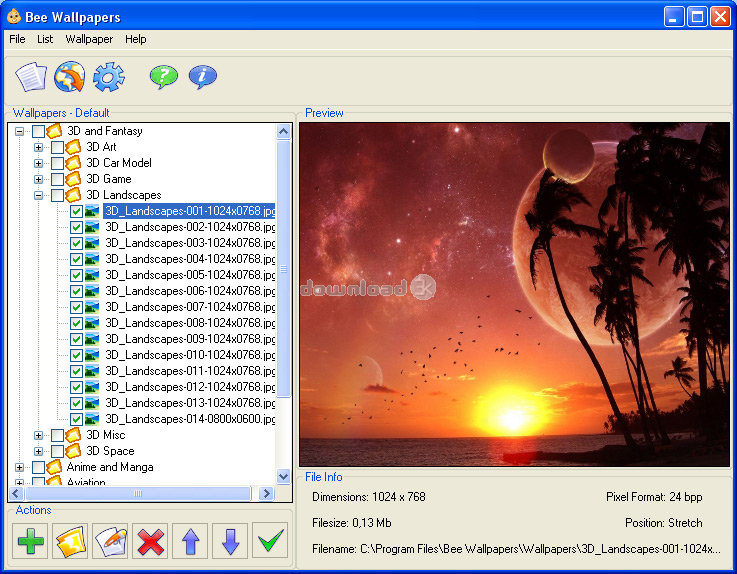737x574 pixels.
Task: Check the 3D Art folder checkbox
Action: point(57,147)
